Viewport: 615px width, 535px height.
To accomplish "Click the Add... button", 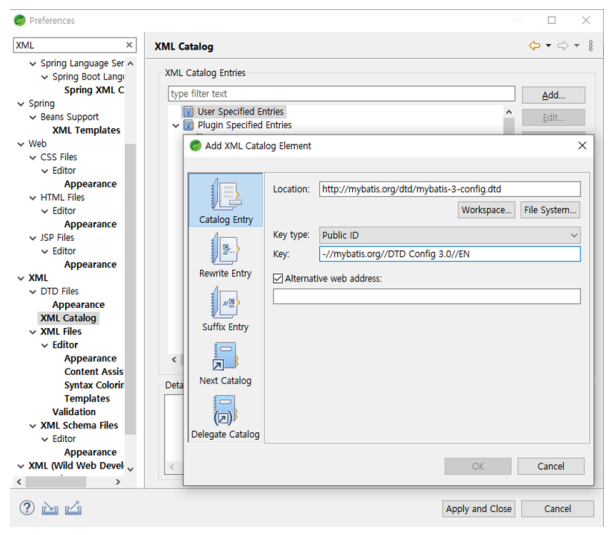I will [553, 95].
